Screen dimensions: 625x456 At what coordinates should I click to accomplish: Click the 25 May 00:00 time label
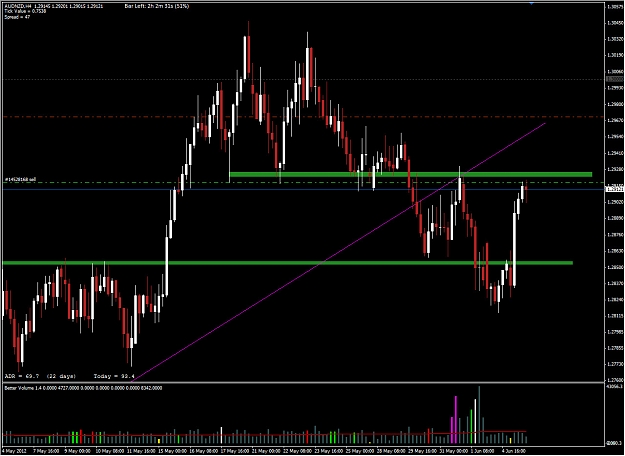(x=360, y=450)
